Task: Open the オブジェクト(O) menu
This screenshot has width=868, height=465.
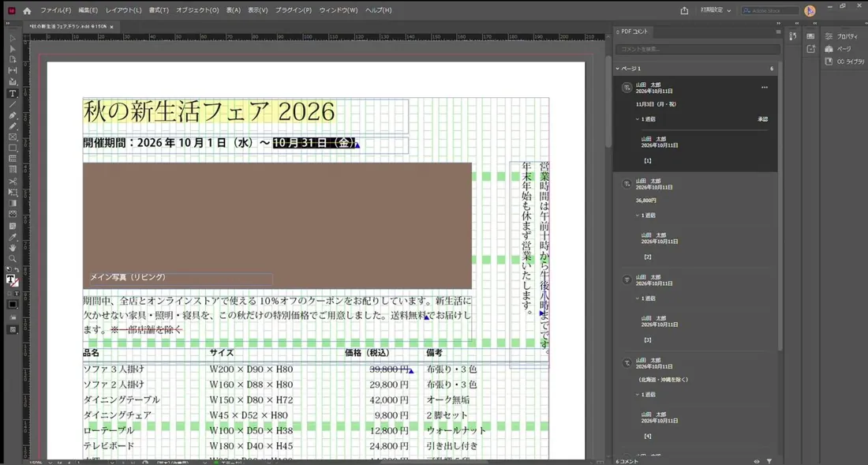Action: coord(197,10)
